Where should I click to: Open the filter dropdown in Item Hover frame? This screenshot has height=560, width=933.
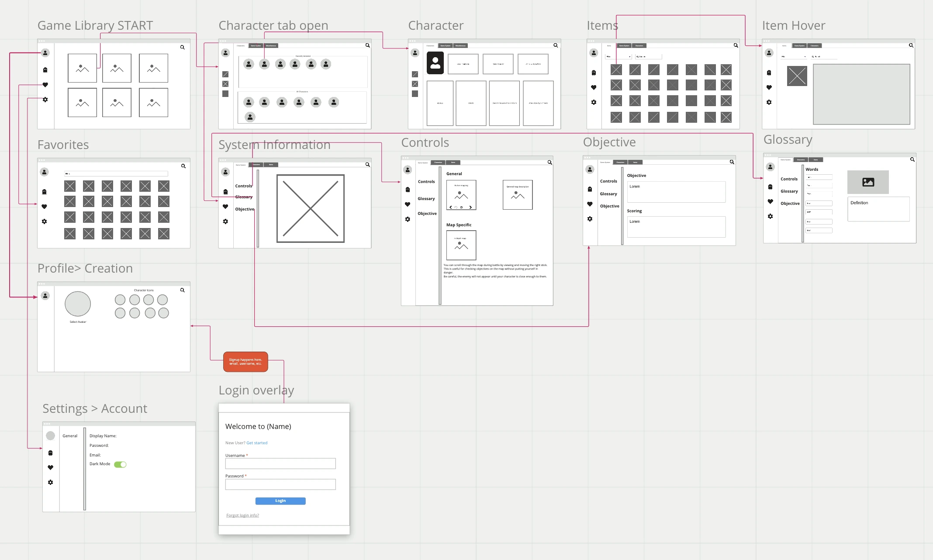[794, 57]
